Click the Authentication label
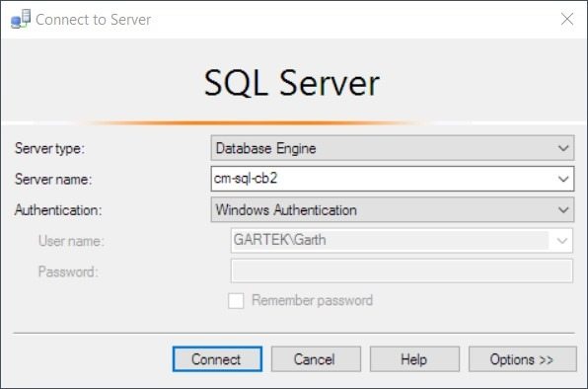Image resolution: width=588 pixels, height=389 pixels. tap(58, 210)
